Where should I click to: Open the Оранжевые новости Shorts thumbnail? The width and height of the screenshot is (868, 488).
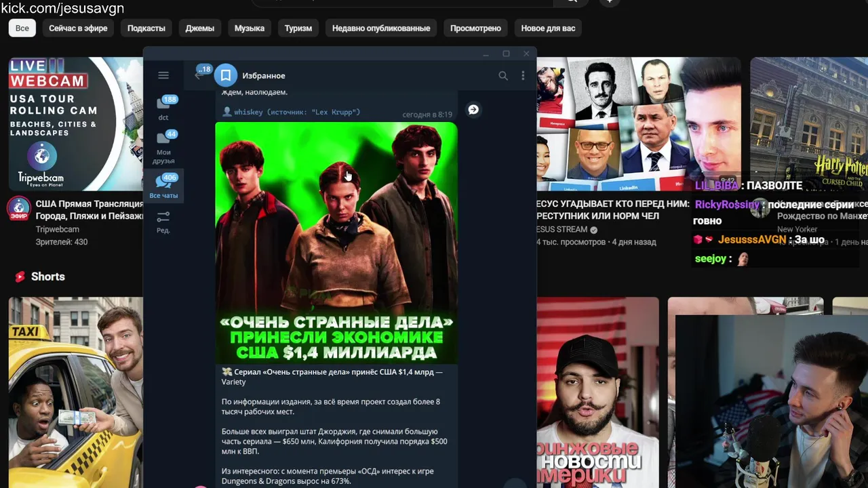pyautogui.click(x=597, y=392)
